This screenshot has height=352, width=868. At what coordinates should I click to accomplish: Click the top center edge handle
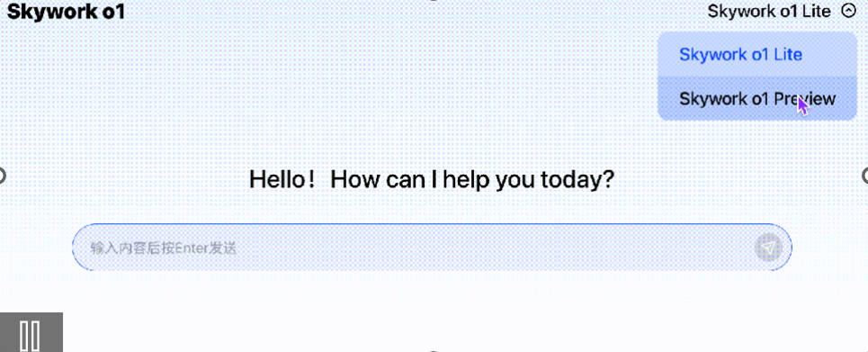(434, 1)
